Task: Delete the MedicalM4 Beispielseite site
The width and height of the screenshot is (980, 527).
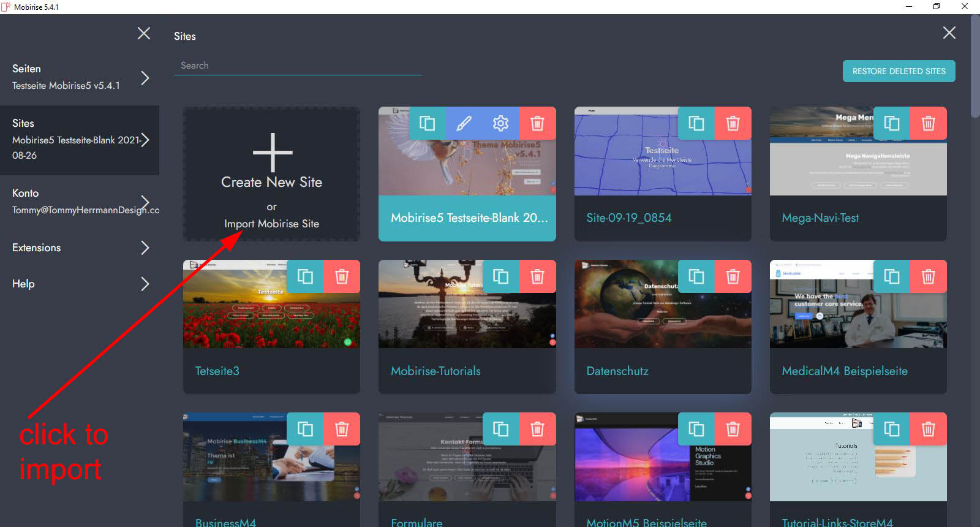Action: 928,276
